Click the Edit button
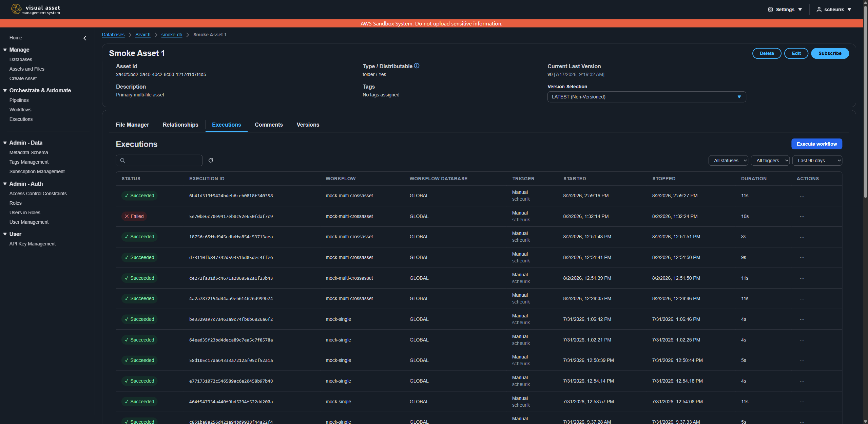 point(796,53)
